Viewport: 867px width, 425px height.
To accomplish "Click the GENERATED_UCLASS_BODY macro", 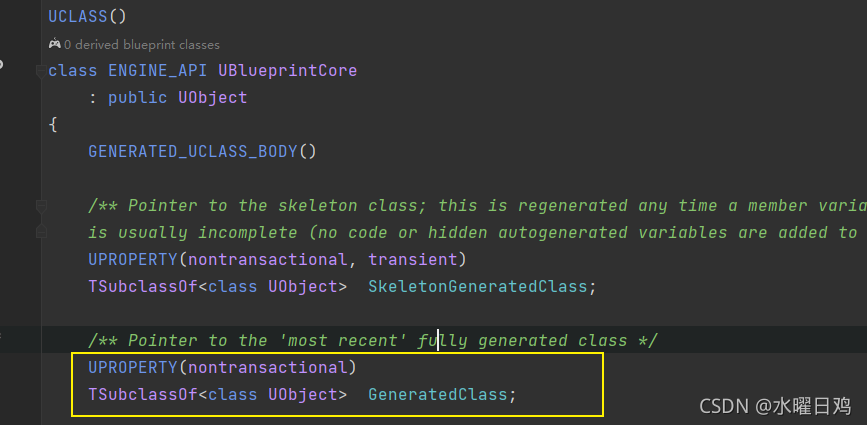I will [193, 151].
